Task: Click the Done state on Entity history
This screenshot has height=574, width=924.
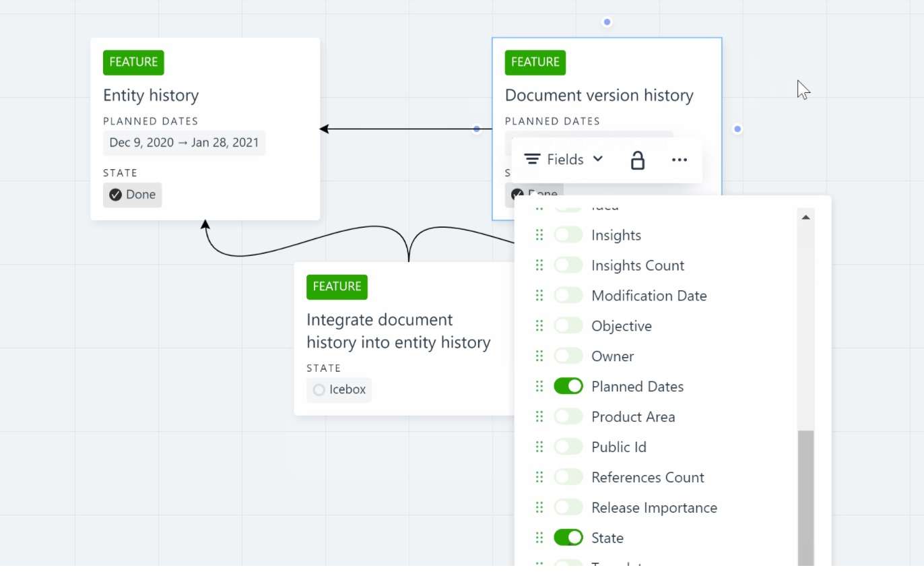Action: tap(132, 195)
